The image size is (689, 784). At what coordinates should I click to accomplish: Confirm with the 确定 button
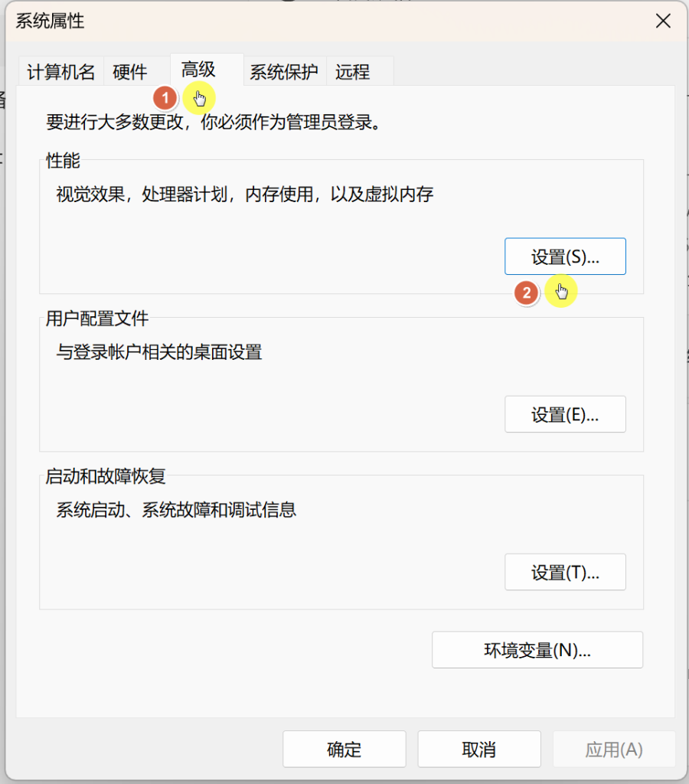tap(344, 749)
